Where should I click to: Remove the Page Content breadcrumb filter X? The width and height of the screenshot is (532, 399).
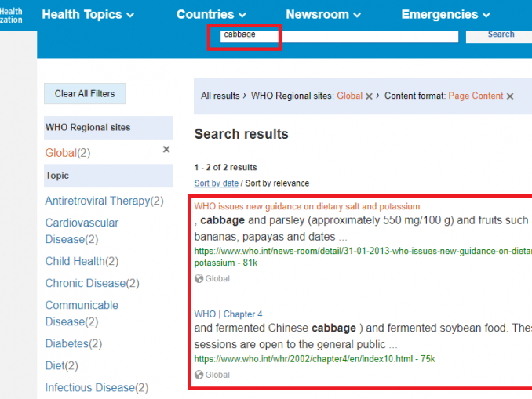tap(510, 96)
